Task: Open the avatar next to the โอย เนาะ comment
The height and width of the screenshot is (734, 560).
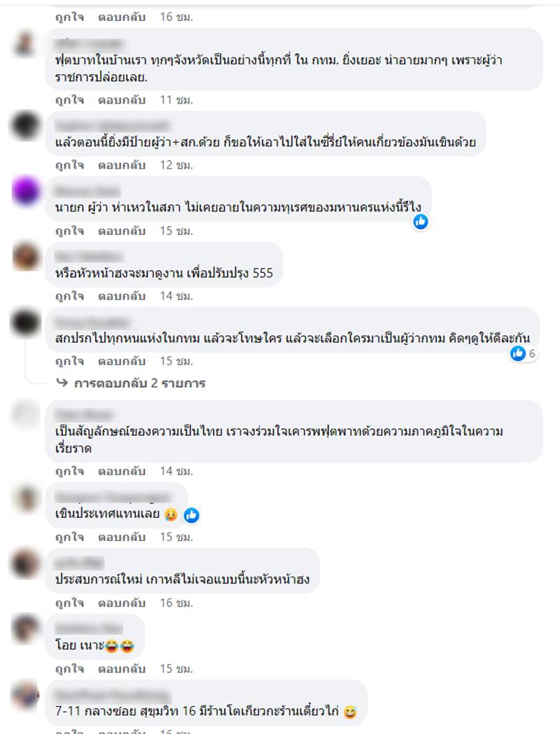Action: [x=26, y=628]
